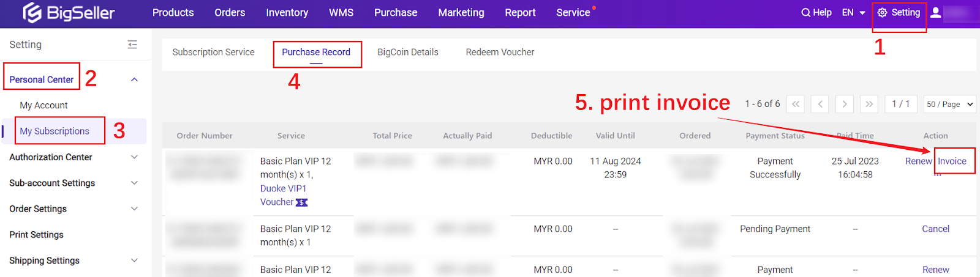
Task: Click the Total Price column header
Action: 392,136
